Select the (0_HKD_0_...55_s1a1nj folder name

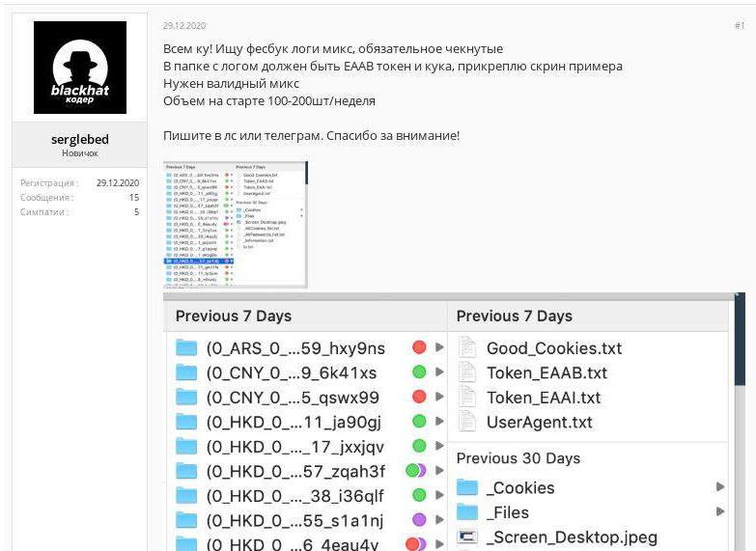tap(294, 521)
